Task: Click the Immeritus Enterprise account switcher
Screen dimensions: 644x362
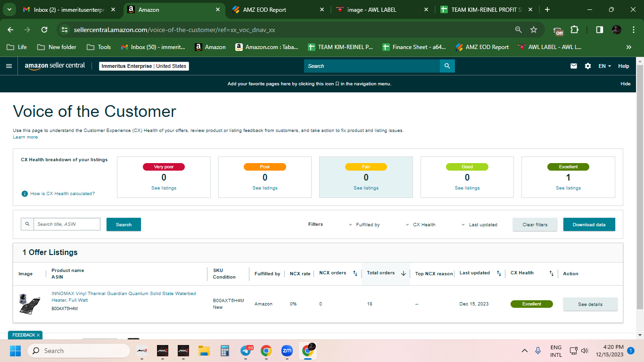Action: tap(144, 66)
